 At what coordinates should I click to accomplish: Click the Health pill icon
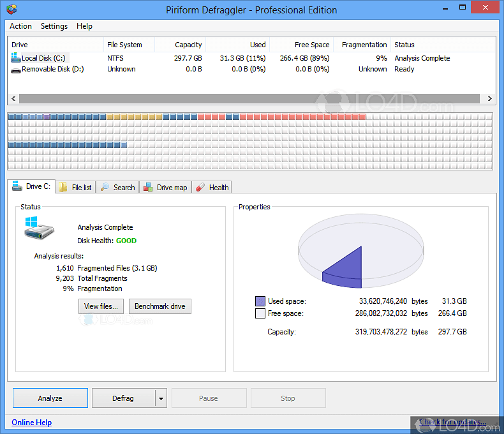click(200, 187)
